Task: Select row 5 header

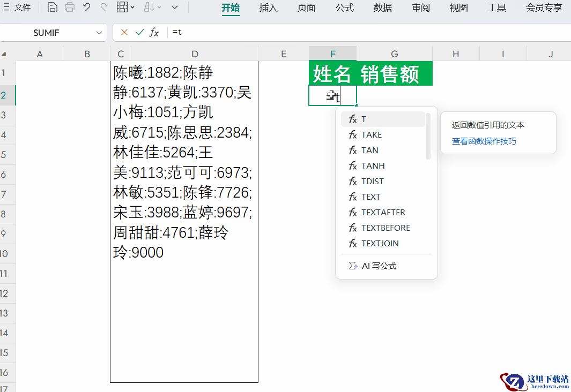Action: (8, 155)
